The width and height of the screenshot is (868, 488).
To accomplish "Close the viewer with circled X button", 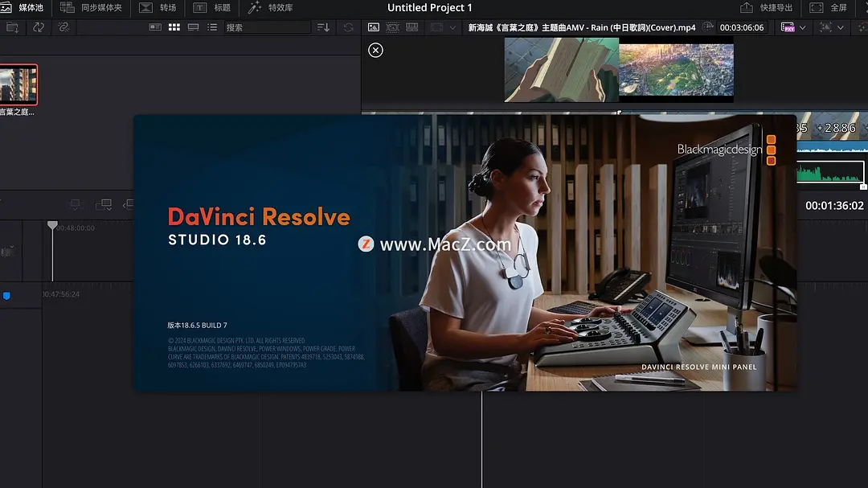I will [375, 51].
